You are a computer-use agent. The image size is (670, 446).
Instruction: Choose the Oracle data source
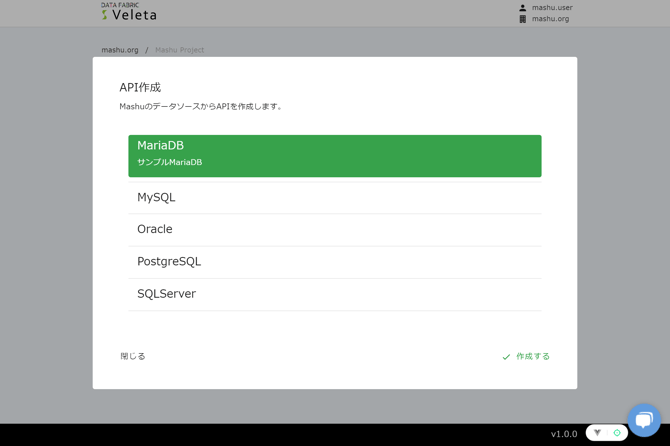click(x=334, y=230)
